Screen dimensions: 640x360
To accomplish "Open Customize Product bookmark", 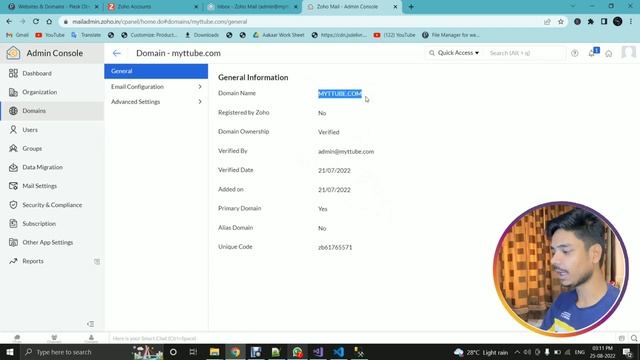I will click(x=149, y=35).
